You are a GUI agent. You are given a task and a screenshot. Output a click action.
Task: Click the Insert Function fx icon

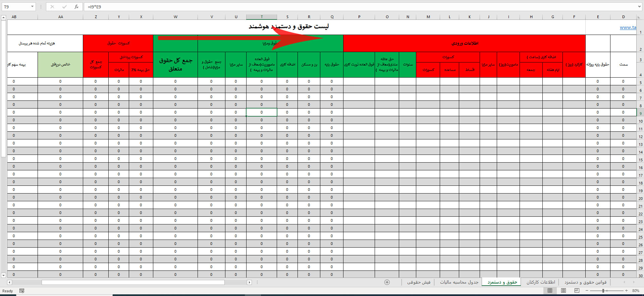coord(76,7)
